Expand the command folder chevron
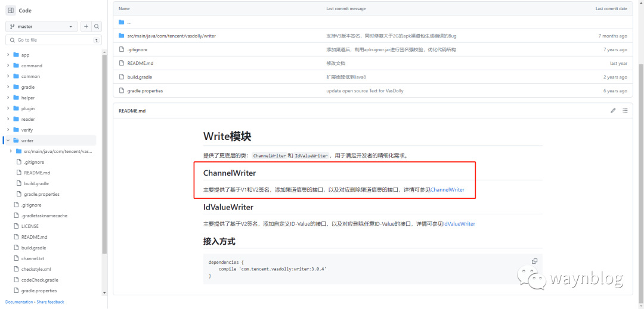This screenshot has height=309, width=644. pos(8,65)
